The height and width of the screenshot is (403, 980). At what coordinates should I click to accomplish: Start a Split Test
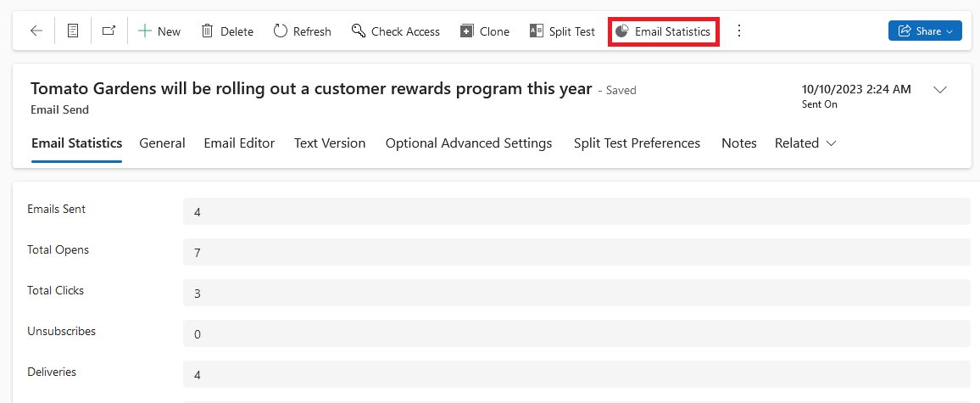(563, 31)
